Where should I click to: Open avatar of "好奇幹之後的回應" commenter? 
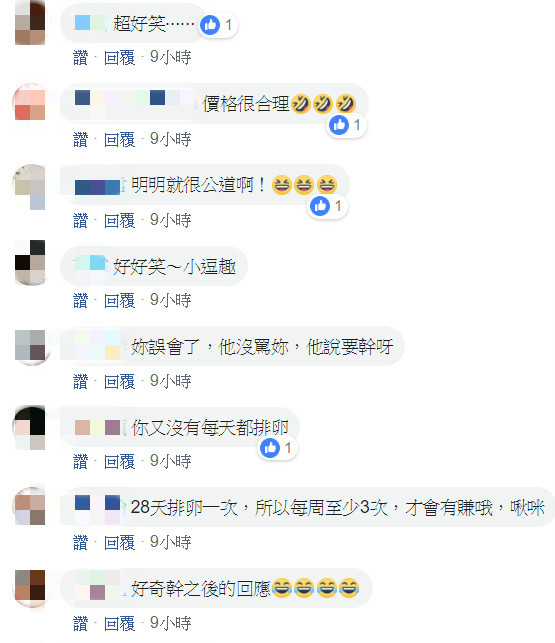pyautogui.click(x=30, y=588)
